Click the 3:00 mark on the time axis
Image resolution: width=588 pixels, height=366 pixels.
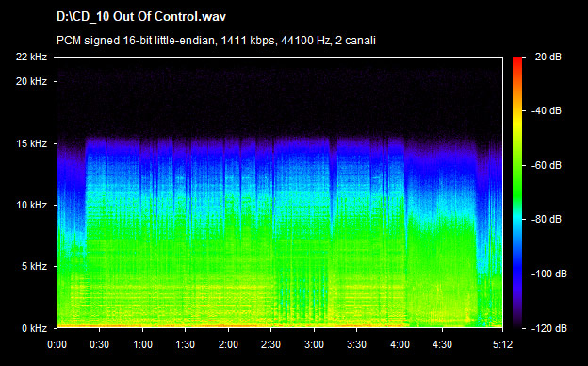tap(314, 344)
